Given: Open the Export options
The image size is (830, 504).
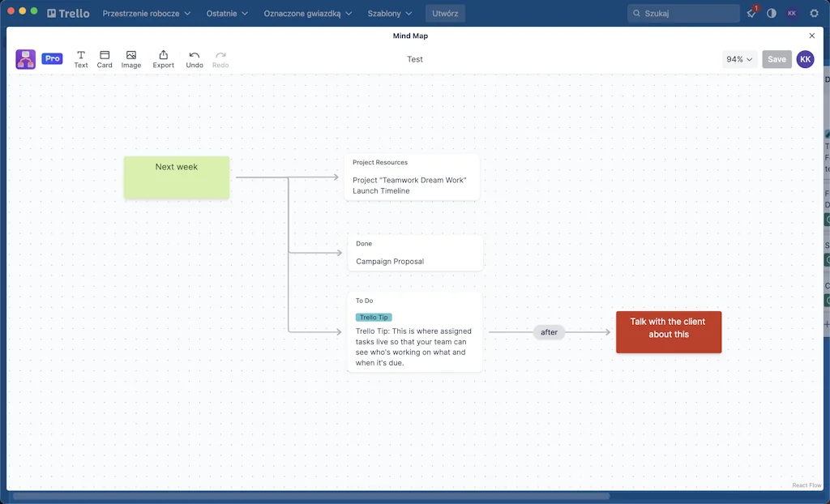Looking at the screenshot, I should (x=163, y=58).
